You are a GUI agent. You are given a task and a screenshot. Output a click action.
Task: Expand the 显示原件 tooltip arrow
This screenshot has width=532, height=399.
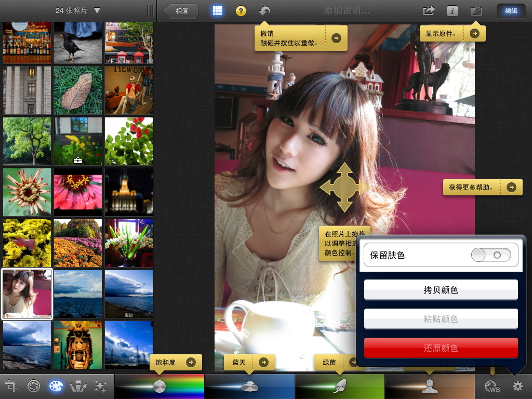476,32
